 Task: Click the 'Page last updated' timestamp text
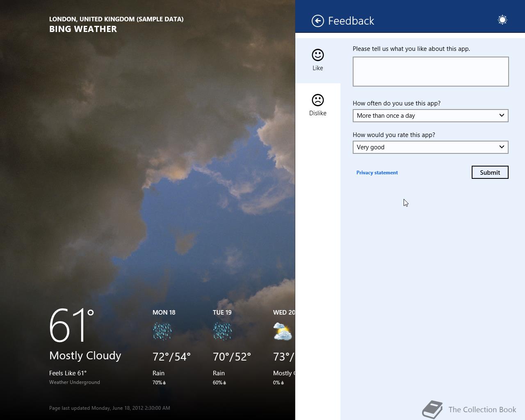coord(110,408)
